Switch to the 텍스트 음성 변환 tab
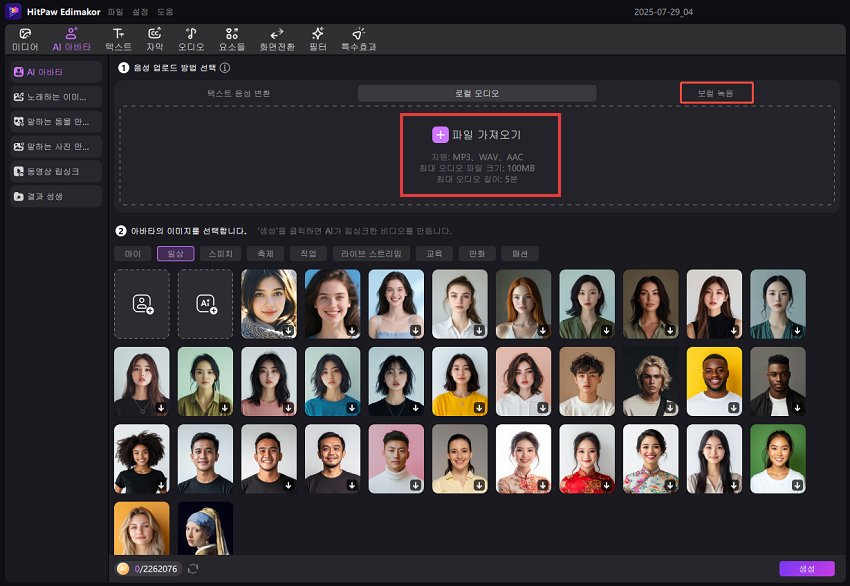The image size is (850, 586). point(239,93)
